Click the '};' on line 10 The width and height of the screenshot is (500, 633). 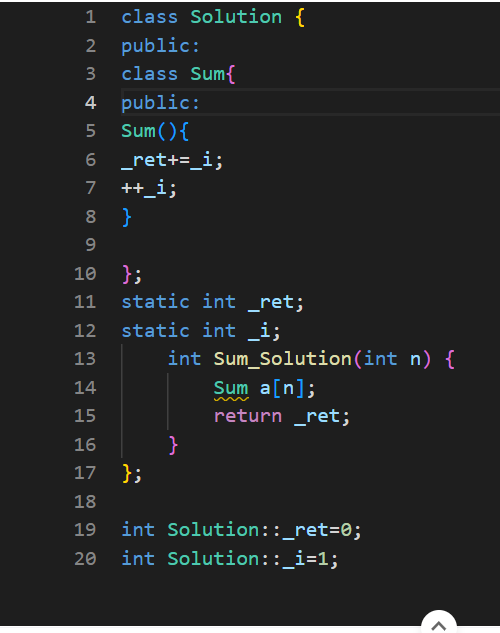pos(132,275)
